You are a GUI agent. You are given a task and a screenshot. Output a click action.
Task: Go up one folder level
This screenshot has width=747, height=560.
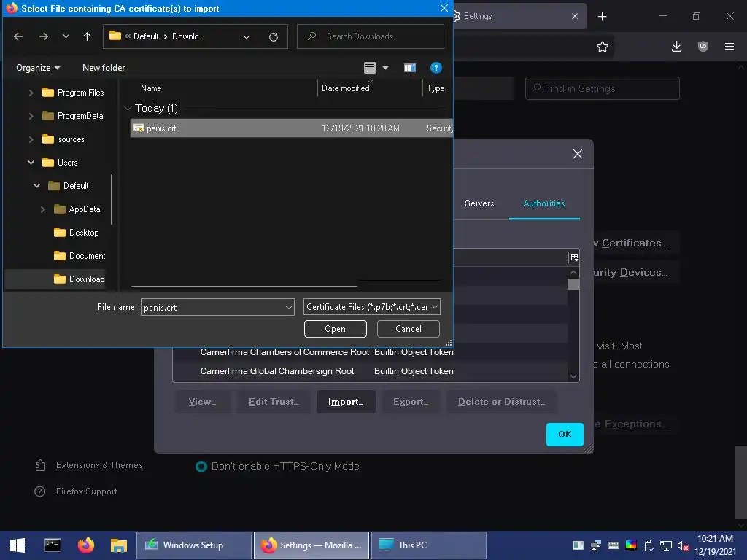pos(87,36)
